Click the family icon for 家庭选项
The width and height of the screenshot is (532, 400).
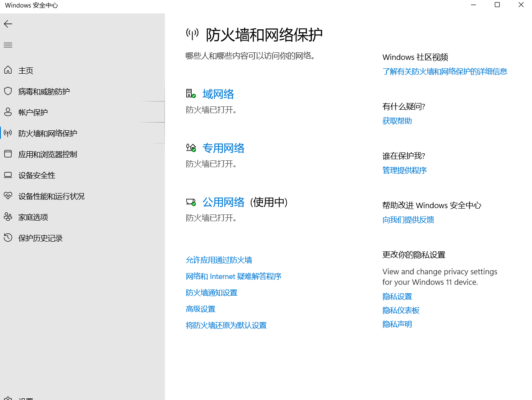[x=8, y=217]
